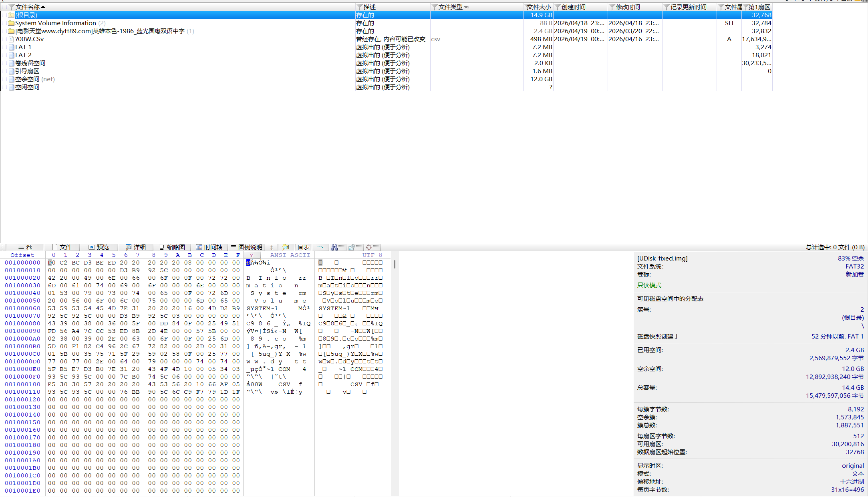
Task: Click the clock event list icon
Action: (x=355, y=247)
